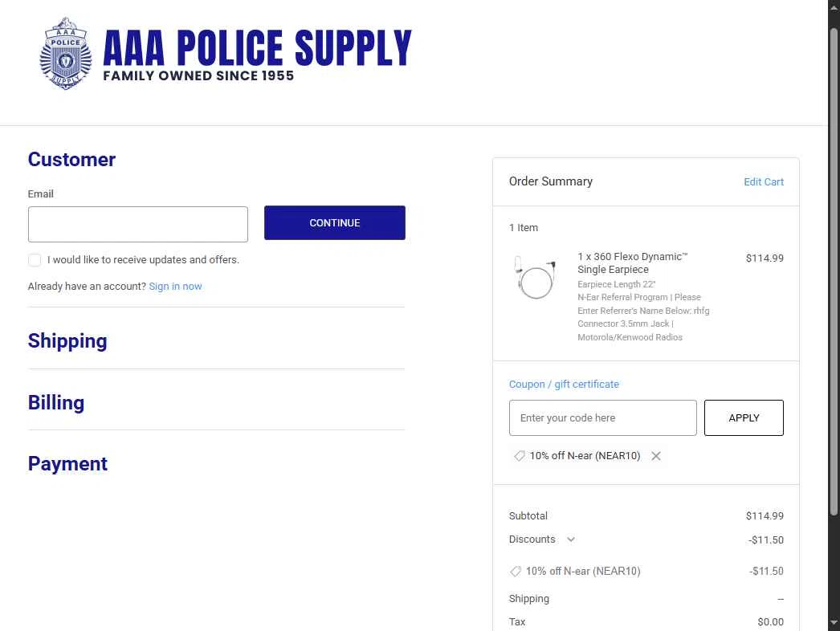The width and height of the screenshot is (840, 631).
Task: Click the coupon code input box
Action: pyautogui.click(x=602, y=417)
